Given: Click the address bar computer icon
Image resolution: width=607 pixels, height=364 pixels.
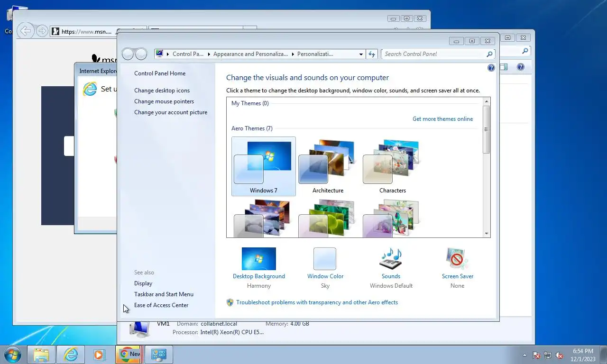Looking at the screenshot, I should point(159,54).
